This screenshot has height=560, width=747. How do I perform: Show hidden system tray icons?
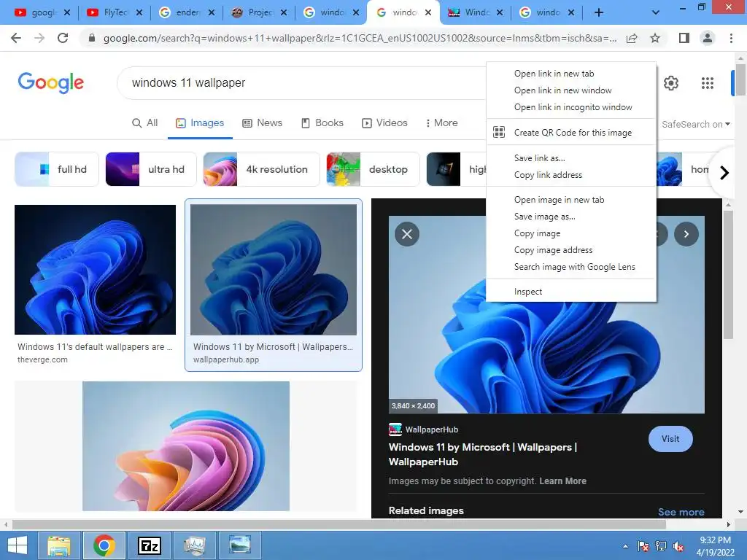pos(625,546)
